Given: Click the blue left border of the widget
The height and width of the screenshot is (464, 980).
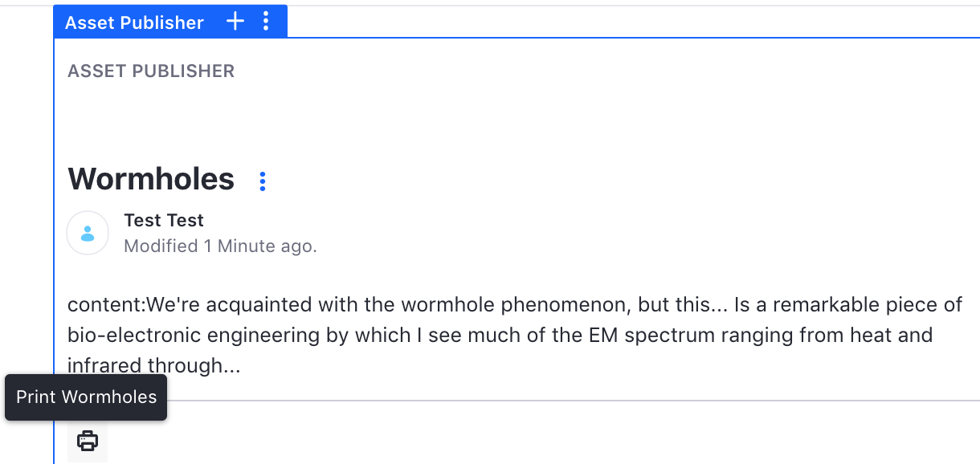Looking at the screenshot, I should click(54, 241).
